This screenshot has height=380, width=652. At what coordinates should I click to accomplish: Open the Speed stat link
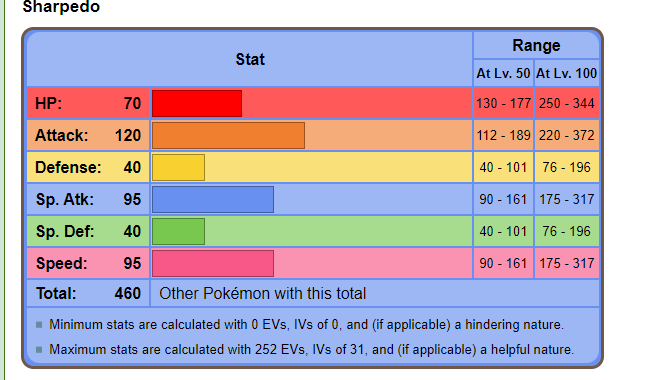coord(62,263)
